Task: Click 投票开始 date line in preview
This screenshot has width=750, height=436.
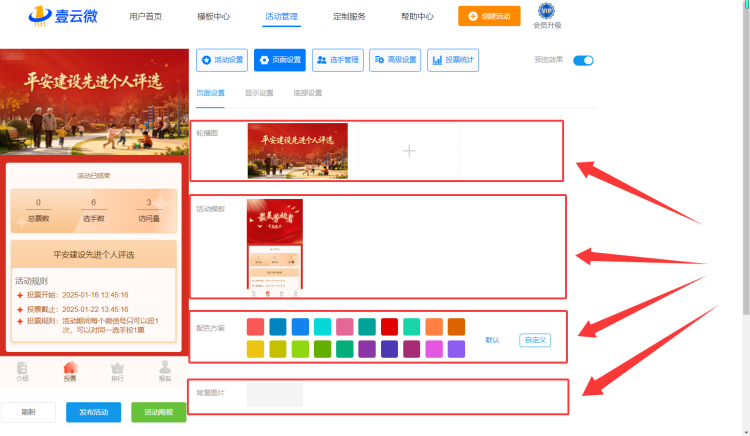Action: coord(73,295)
